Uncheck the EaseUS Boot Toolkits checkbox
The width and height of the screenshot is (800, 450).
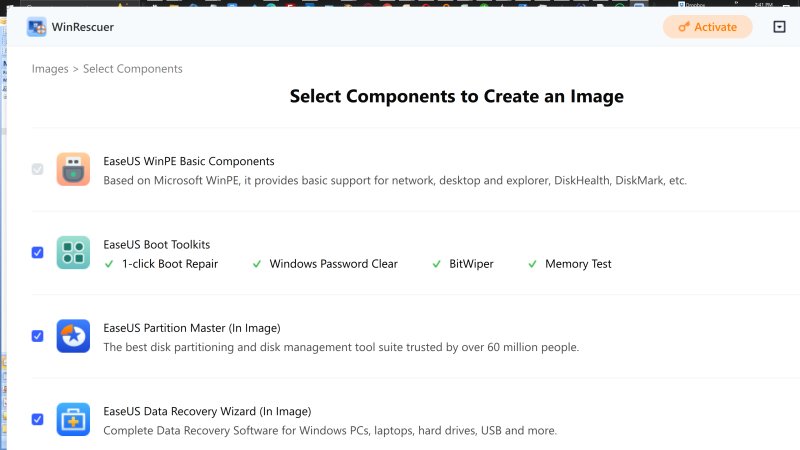tap(38, 253)
